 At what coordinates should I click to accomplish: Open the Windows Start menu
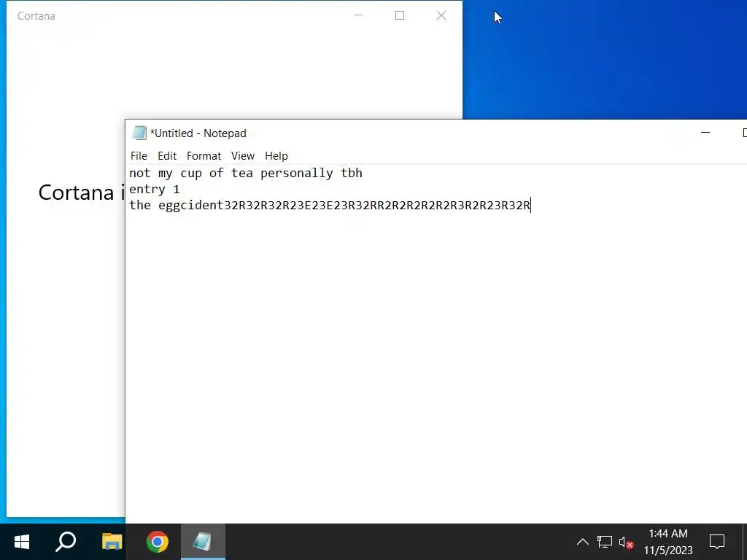coord(22,542)
